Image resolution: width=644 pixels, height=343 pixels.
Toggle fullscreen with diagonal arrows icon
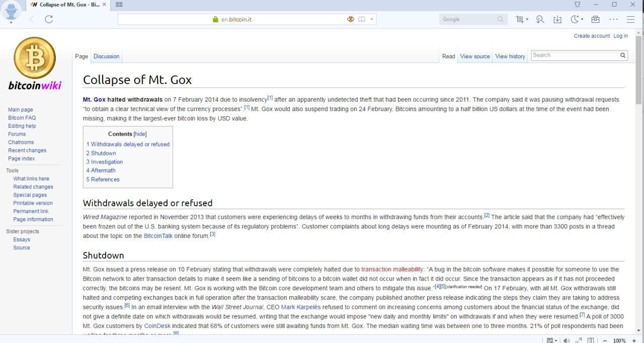pyautogui.click(x=579, y=340)
